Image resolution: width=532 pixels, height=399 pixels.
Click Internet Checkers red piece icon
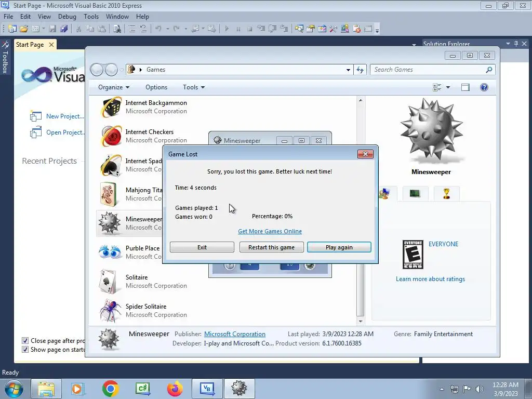(111, 136)
